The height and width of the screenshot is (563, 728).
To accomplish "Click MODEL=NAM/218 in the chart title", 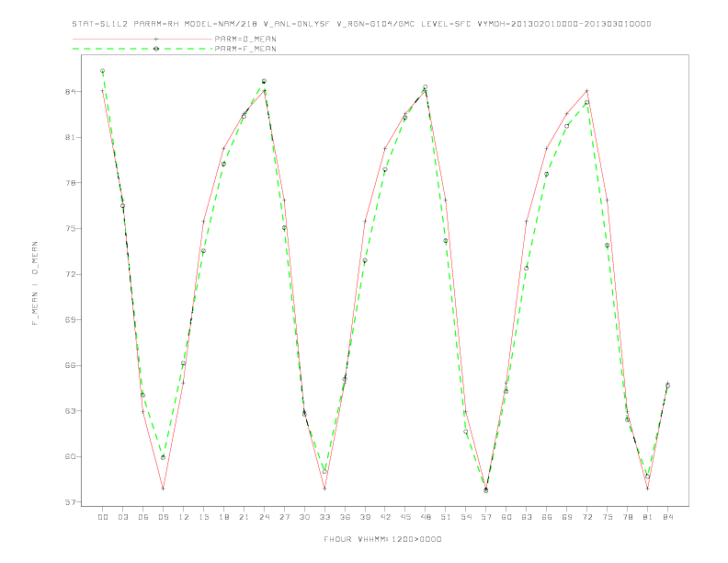I will 221,24.
